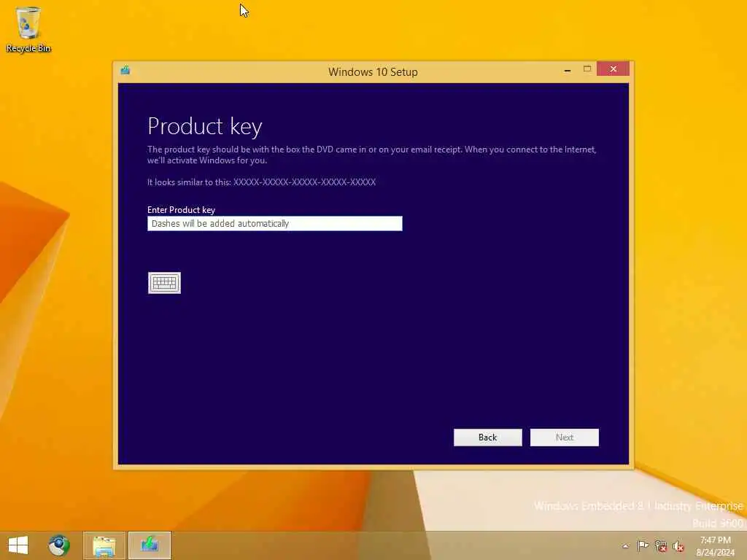Maximize the Windows 10 Setup window
Viewport: 747px width, 560px height.
click(587, 69)
